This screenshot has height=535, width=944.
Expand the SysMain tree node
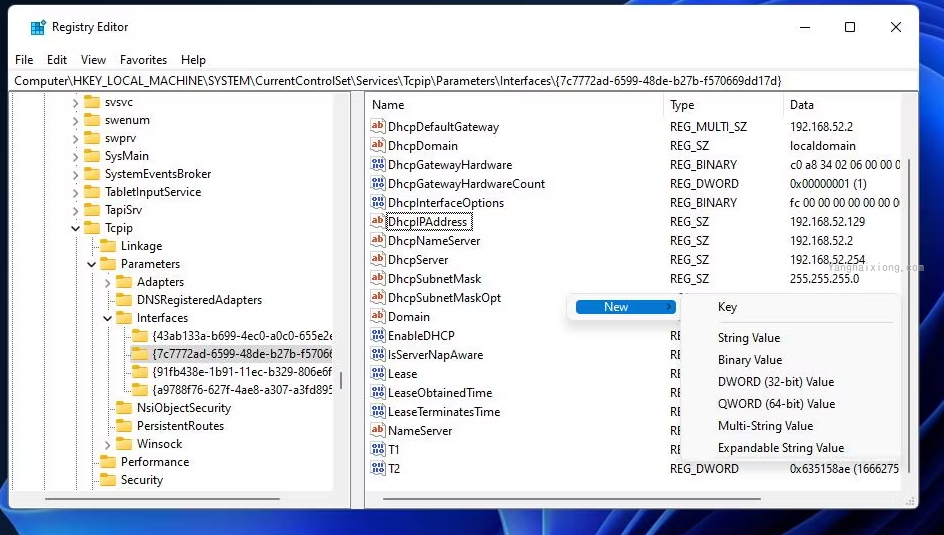pos(75,157)
